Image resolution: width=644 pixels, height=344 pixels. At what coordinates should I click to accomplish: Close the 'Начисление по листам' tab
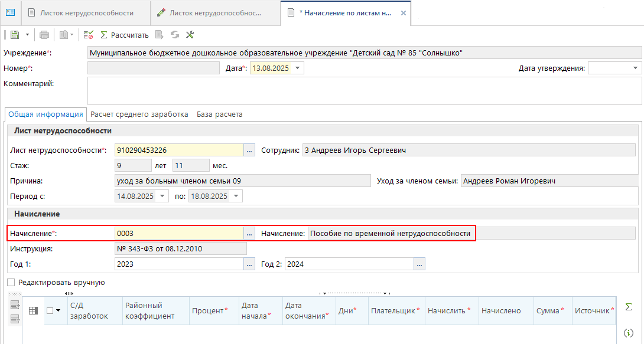[x=404, y=12]
